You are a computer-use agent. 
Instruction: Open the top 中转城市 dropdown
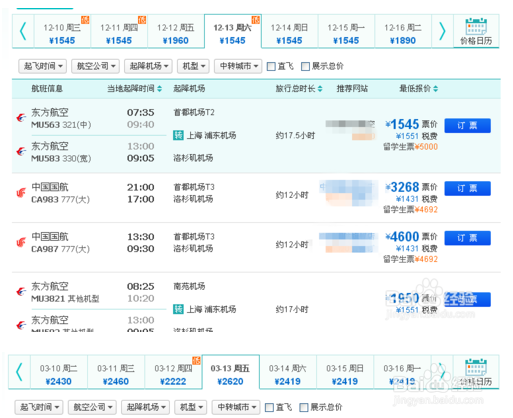238,66
